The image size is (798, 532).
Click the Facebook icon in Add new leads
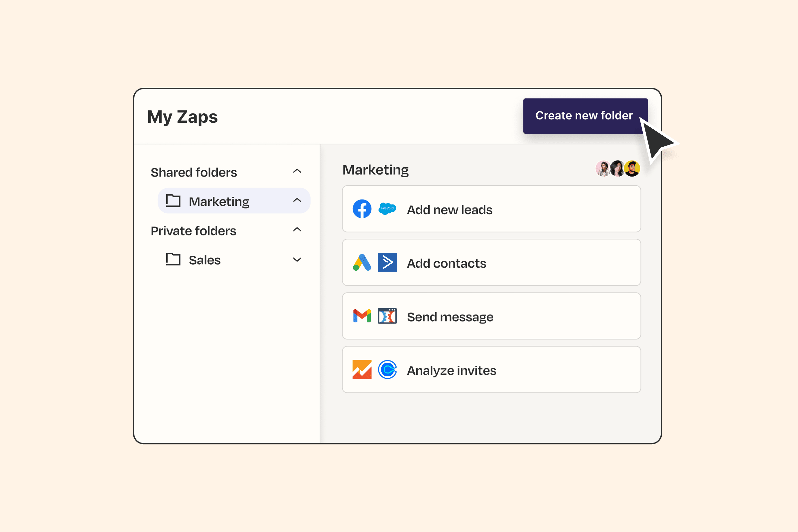coord(362,209)
